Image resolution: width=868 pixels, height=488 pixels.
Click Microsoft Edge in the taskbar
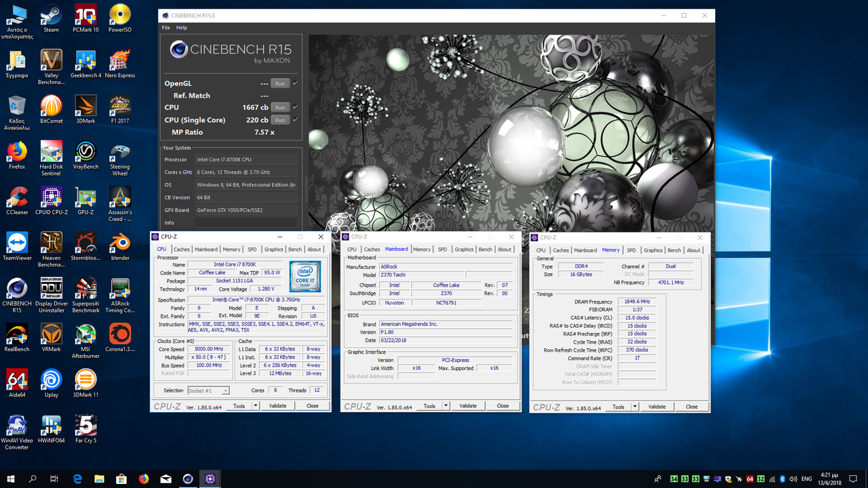coord(77,479)
